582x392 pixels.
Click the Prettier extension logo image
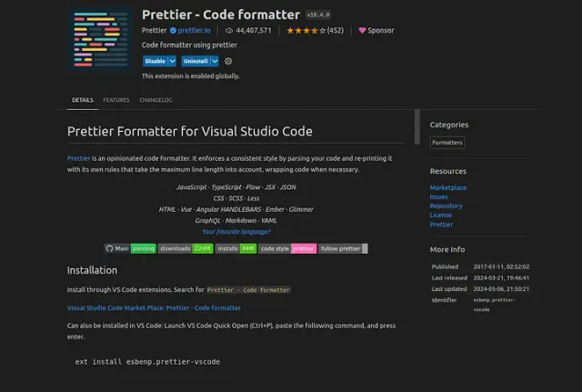(100, 38)
